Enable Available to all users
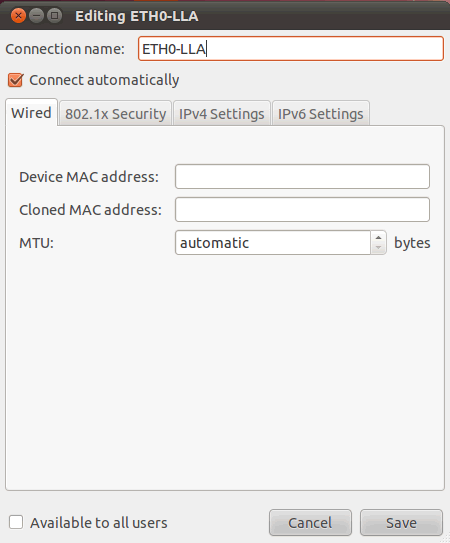Screen dimensions: 450x543 tap(16, 522)
